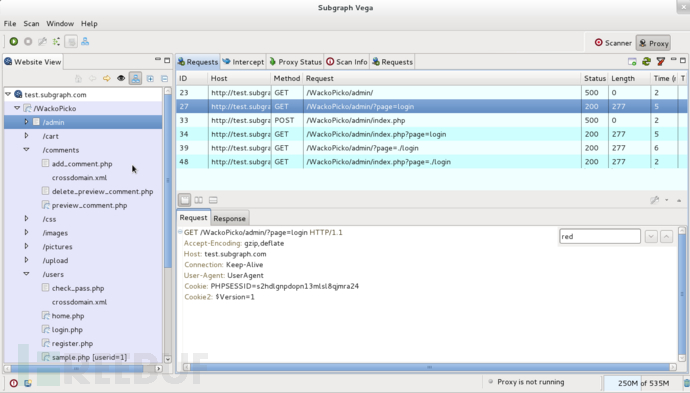Viewport: 690px width, 393px height.
Task: Collapse the /comments folder in the tree
Action: tap(26, 150)
